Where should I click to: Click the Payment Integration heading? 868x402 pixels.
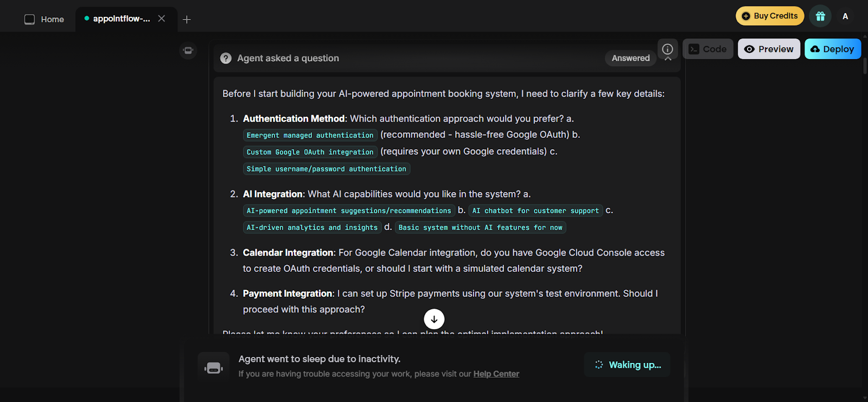[x=288, y=293]
